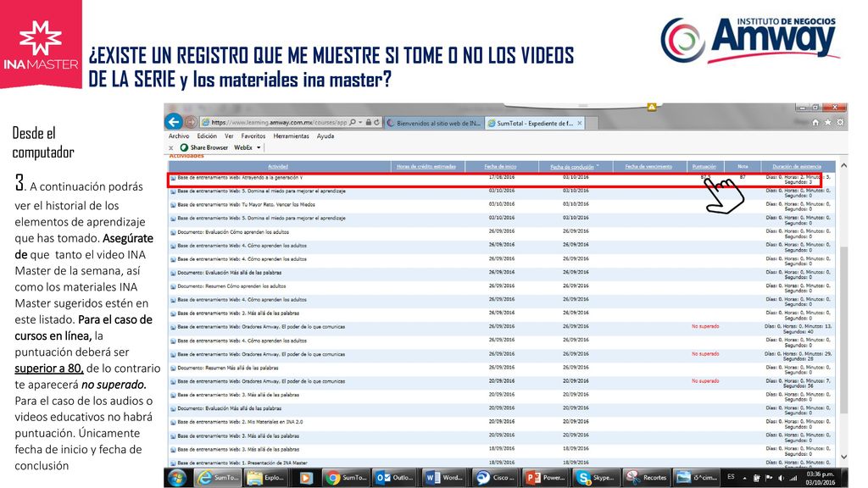Open PowerPoint taskbar item
868x488 pixels.
coord(545,478)
